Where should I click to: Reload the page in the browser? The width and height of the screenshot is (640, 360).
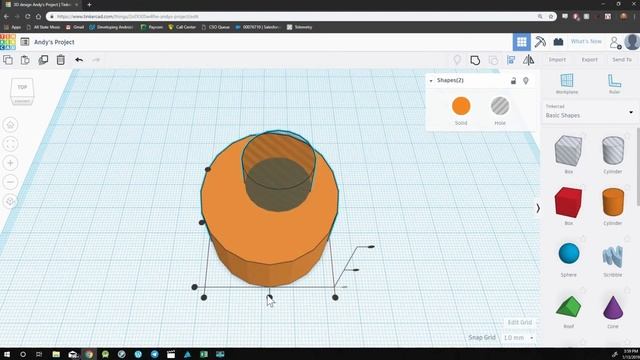27,16
